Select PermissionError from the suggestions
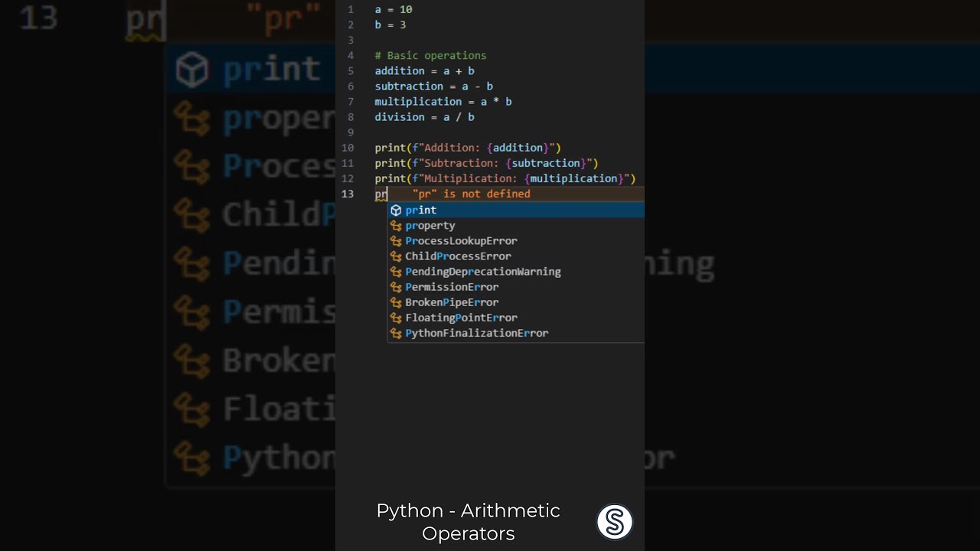Viewport: 980px width, 551px height. coord(516,286)
